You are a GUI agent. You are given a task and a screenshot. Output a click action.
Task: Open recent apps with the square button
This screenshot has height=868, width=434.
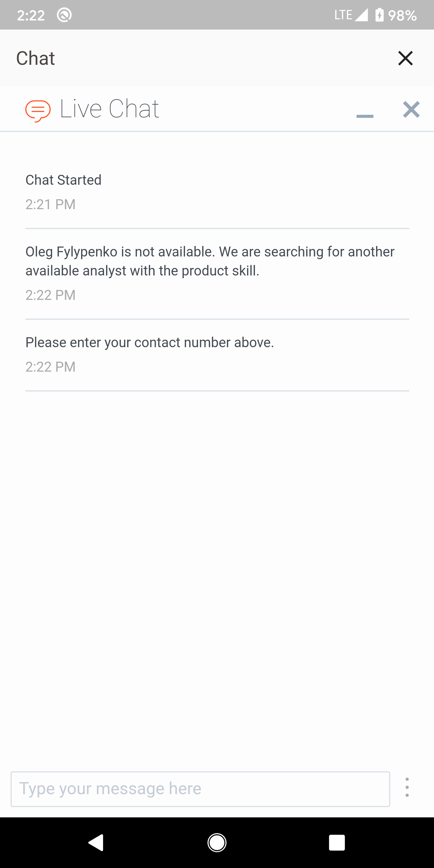click(x=337, y=842)
